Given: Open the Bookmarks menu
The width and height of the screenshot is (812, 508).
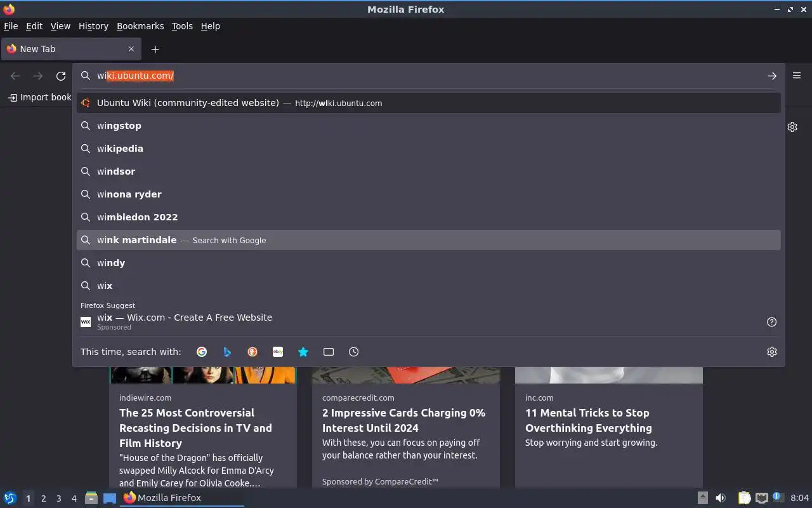Looking at the screenshot, I should tap(140, 26).
